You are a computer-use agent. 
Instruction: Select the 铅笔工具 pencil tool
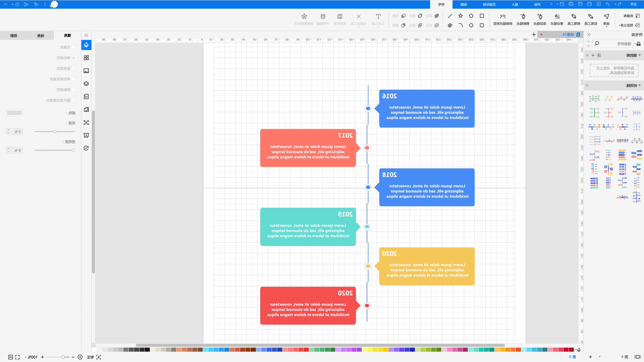pyautogui.click(x=591, y=19)
